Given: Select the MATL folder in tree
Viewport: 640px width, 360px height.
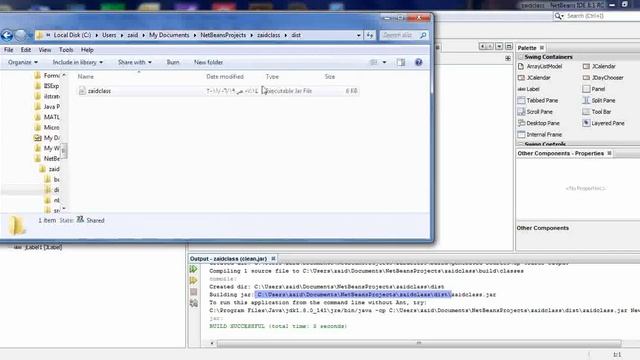Looking at the screenshot, I should (47, 117).
